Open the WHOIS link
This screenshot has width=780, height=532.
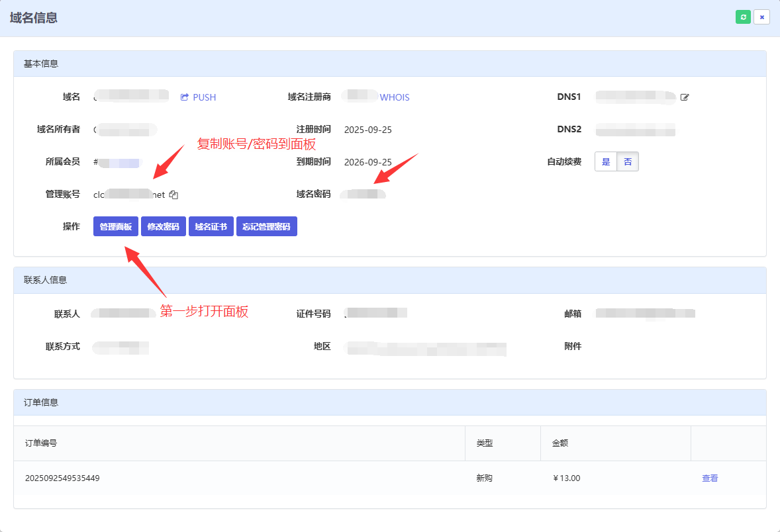click(395, 97)
